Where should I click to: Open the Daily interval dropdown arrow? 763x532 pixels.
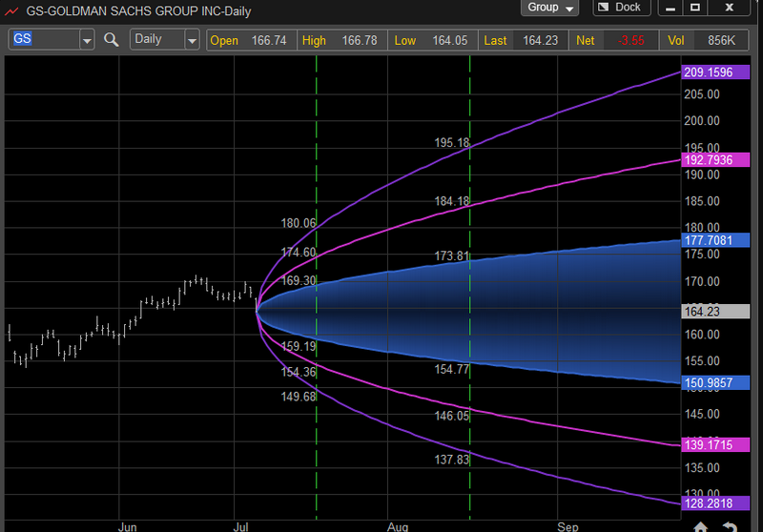pos(193,40)
